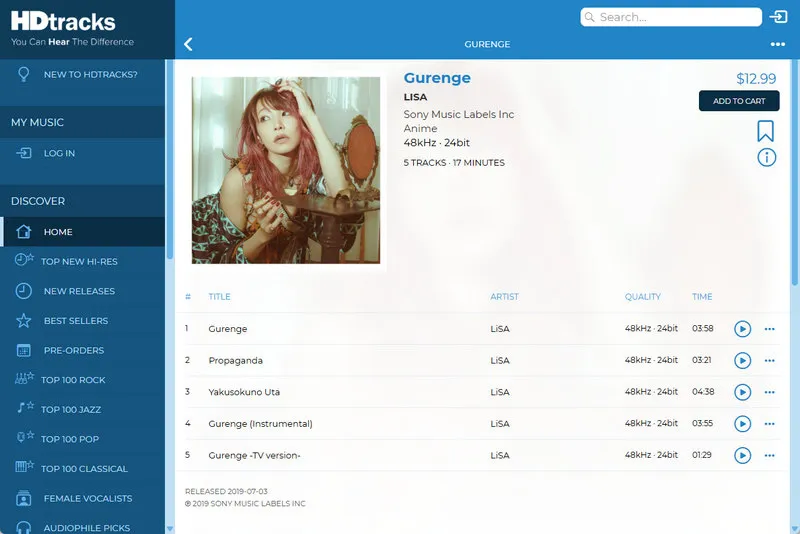Viewport: 800px width, 534px height.
Task: Open Top 100 Jazz chart
Action: coord(83,409)
